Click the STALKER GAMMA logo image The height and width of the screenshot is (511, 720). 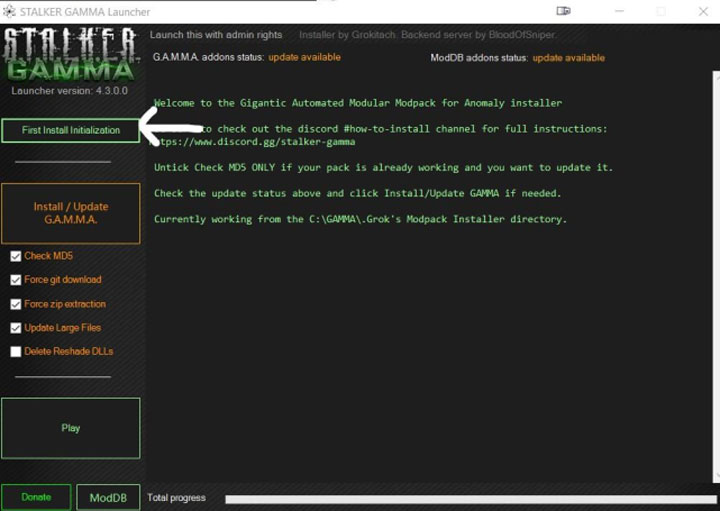70,55
